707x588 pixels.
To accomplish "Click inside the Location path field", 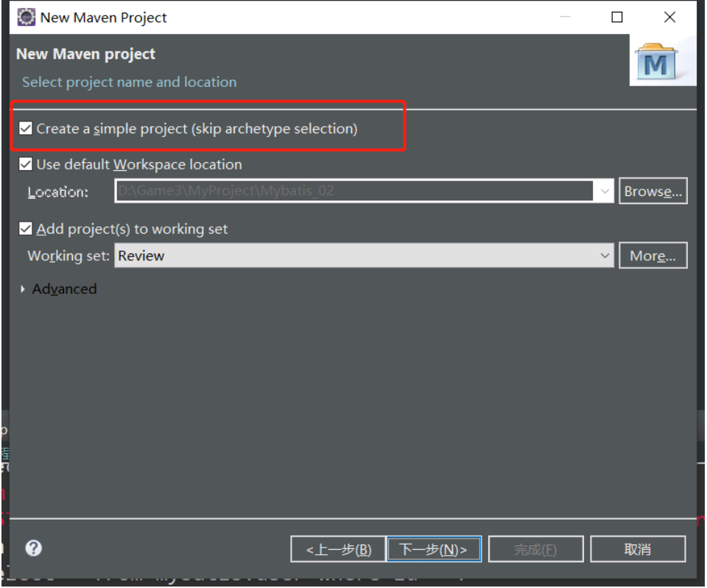I will [353, 192].
